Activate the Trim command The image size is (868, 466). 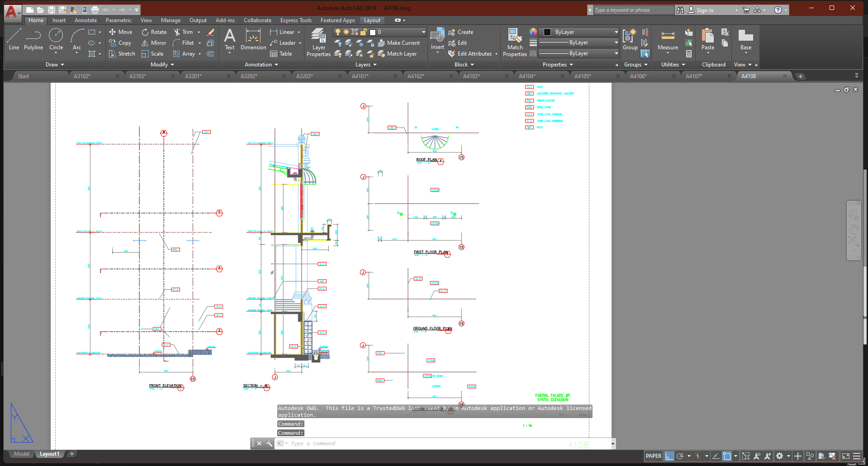[x=184, y=32]
